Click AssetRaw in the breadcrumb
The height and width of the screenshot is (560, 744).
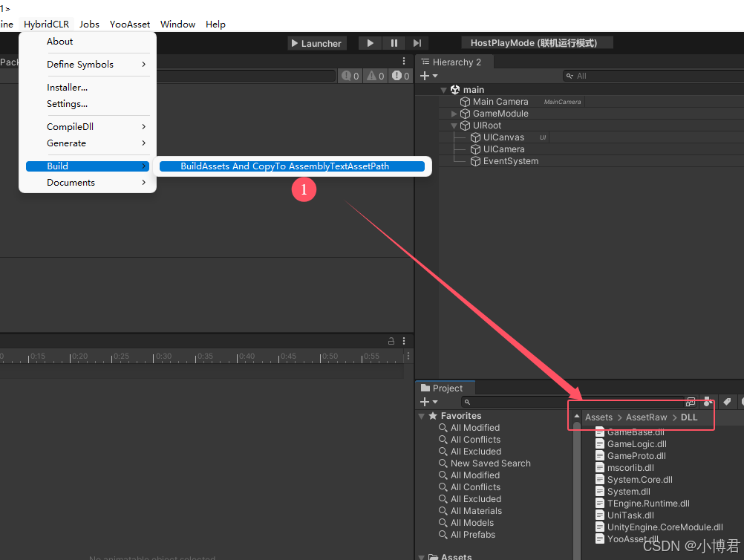646,417
